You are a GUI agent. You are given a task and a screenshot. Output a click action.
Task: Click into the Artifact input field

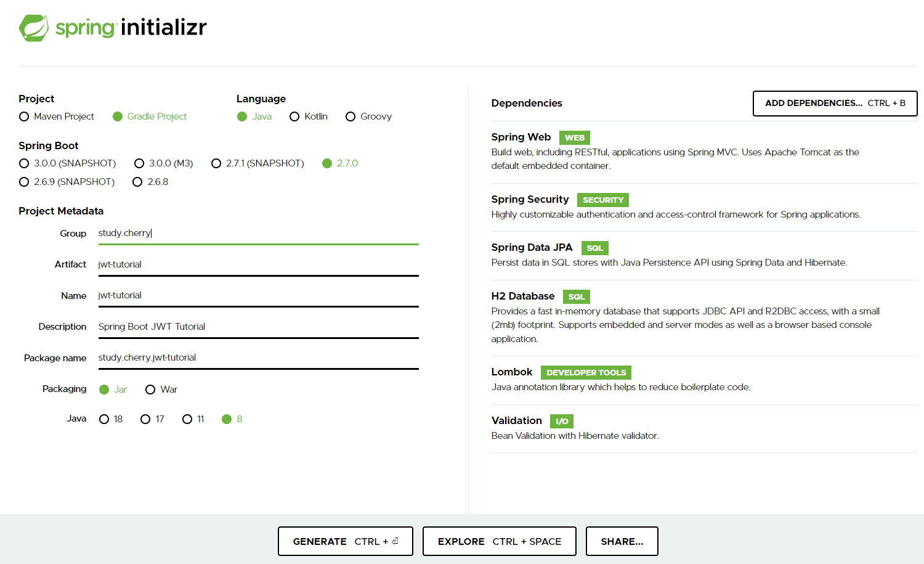259,264
